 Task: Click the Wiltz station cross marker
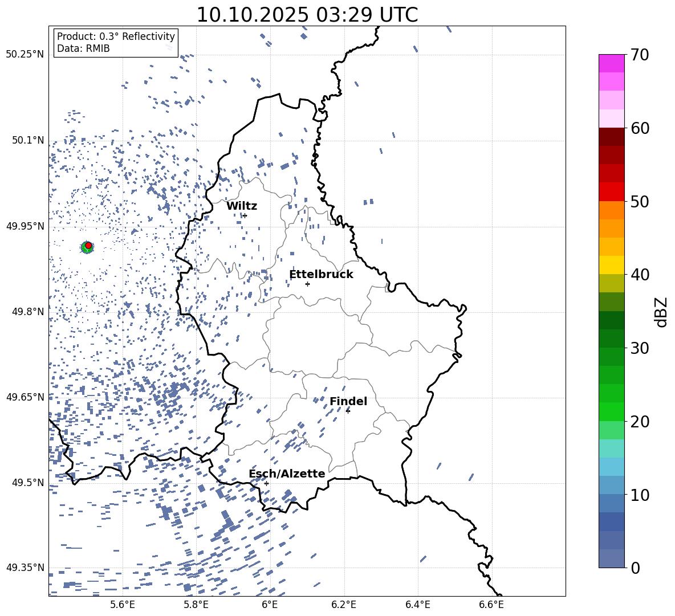[x=245, y=215]
